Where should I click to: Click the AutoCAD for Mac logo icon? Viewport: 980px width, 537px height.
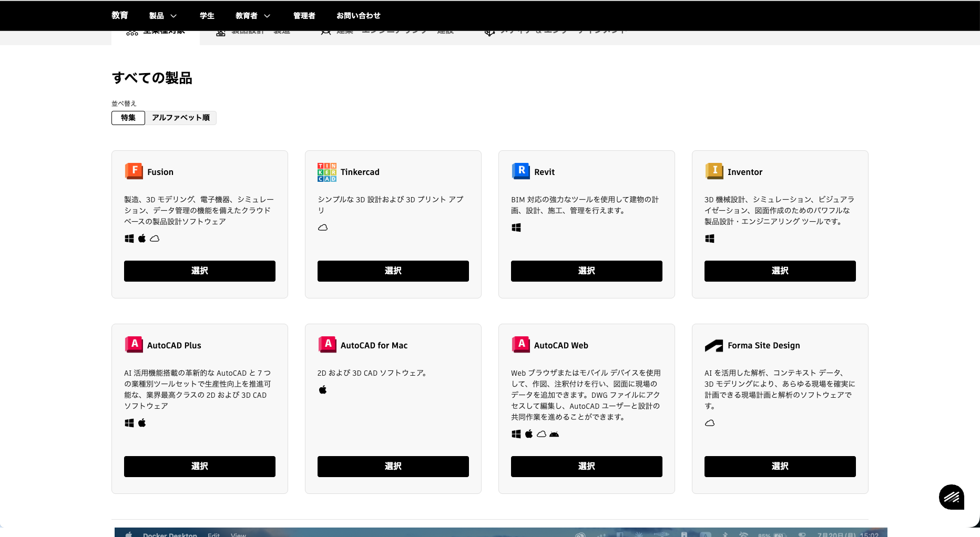[327, 344]
